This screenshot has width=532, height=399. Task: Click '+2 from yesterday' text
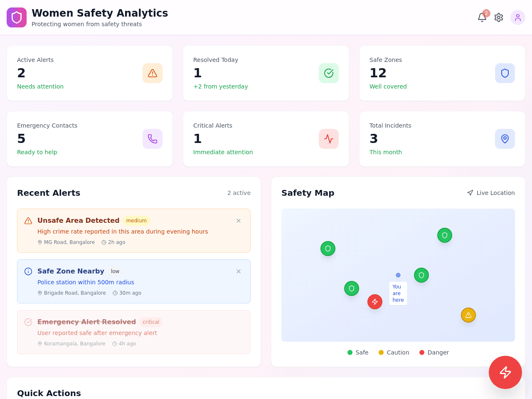(x=221, y=86)
